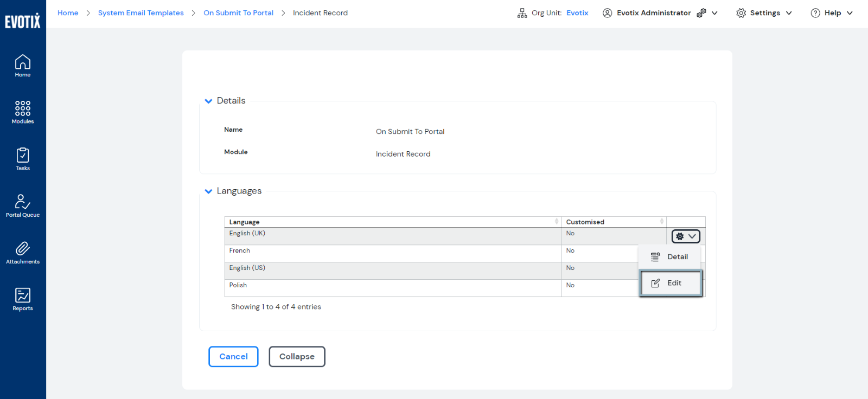
Task: Click the Org Unit hierarchy icon
Action: pyautogui.click(x=522, y=13)
